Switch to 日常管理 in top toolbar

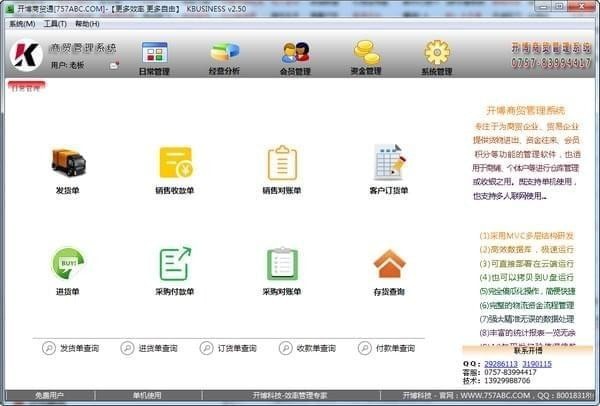click(154, 57)
